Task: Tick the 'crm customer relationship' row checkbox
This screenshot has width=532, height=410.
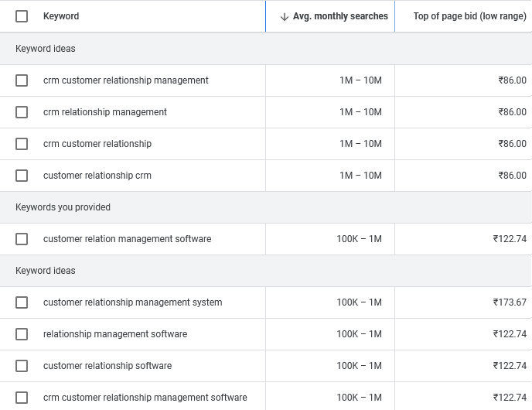Action: [x=22, y=144]
